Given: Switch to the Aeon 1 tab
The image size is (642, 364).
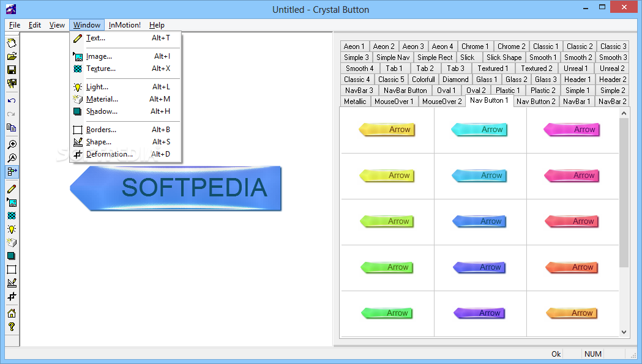Looking at the screenshot, I should pyautogui.click(x=354, y=46).
